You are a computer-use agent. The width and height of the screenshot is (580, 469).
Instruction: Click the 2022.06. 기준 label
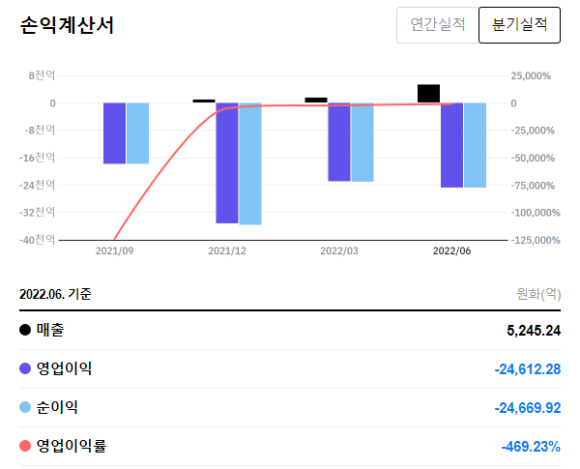55,294
